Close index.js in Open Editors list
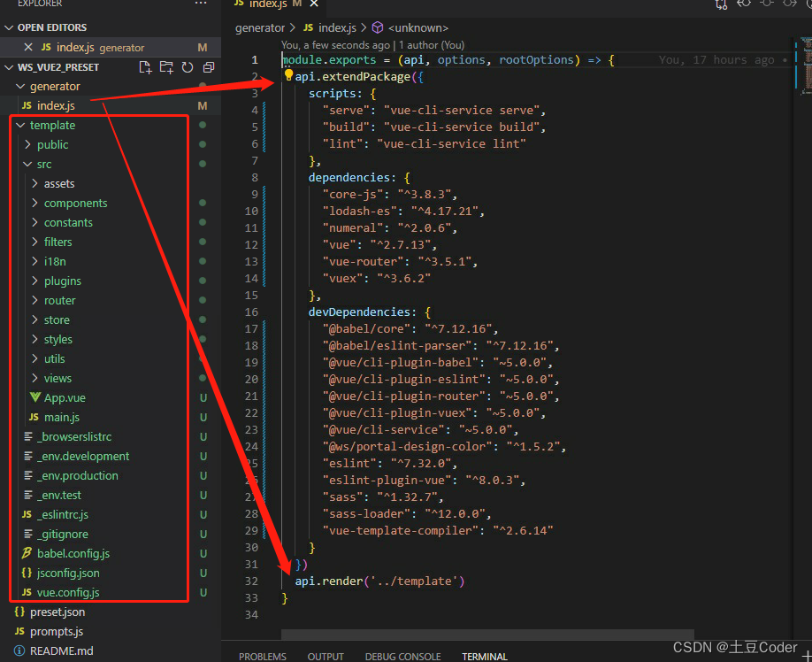This screenshot has width=812, height=662. pyautogui.click(x=28, y=47)
